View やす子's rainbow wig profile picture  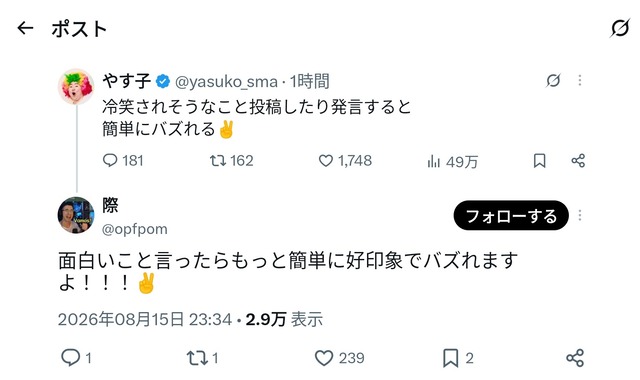point(76,87)
